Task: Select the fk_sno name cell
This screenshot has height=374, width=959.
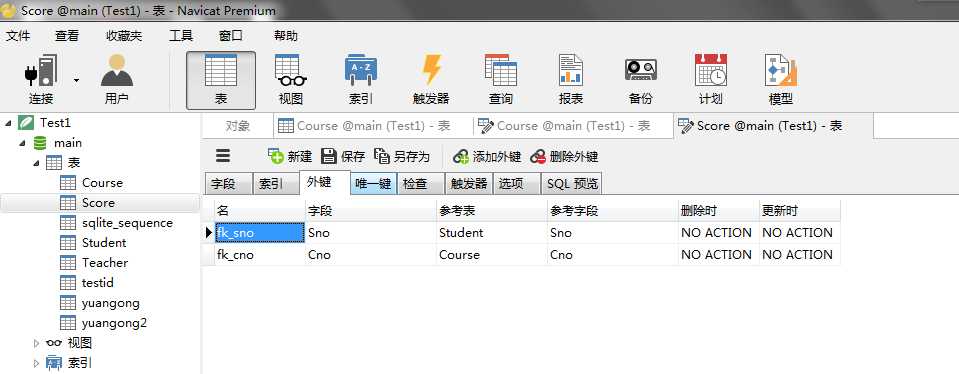Action: pyautogui.click(x=259, y=233)
